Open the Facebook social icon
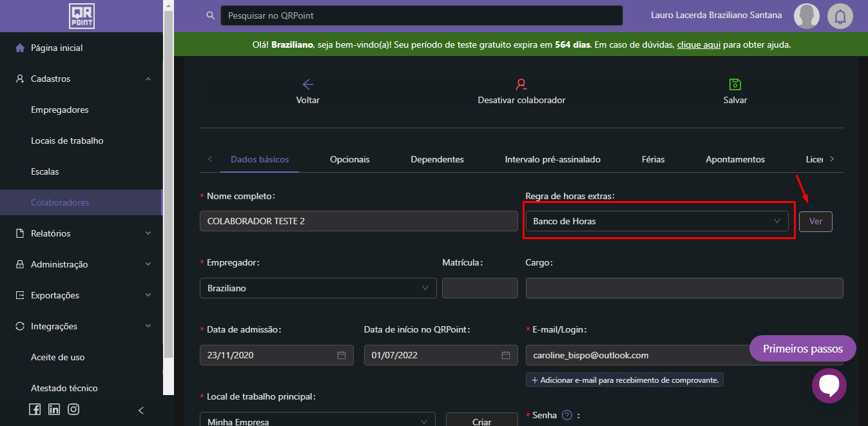This screenshot has width=868, height=426. point(35,409)
